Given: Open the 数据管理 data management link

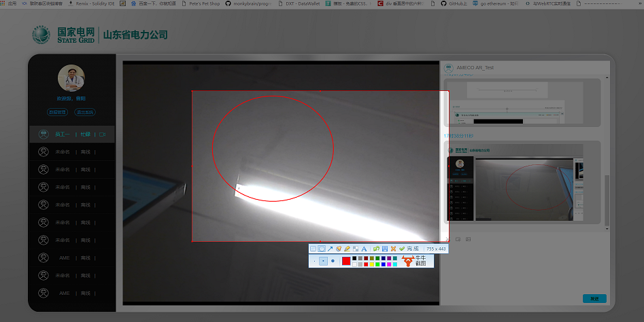Looking at the screenshot, I should click(x=57, y=112).
